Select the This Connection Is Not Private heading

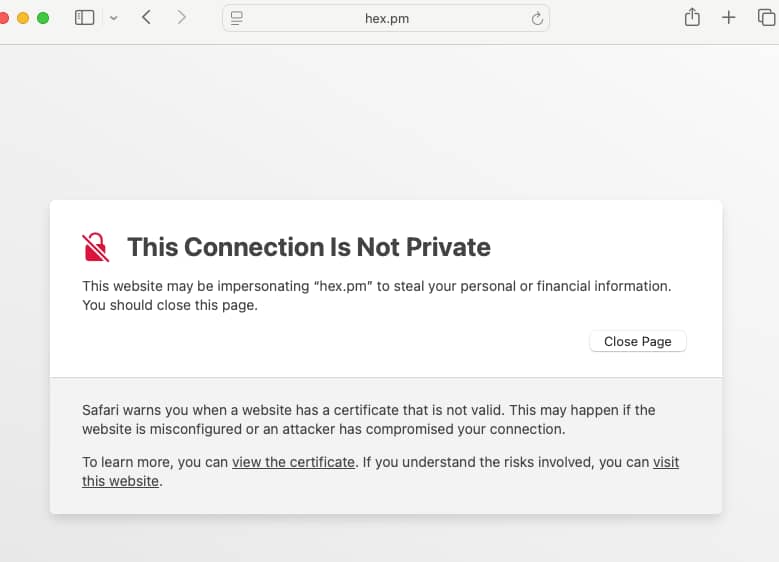tap(309, 247)
